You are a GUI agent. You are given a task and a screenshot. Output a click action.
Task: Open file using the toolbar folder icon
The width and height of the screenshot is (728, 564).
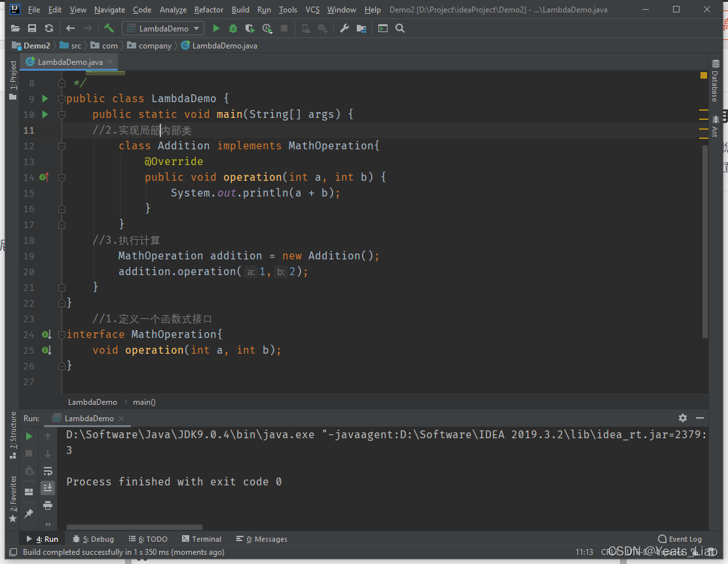15,29
